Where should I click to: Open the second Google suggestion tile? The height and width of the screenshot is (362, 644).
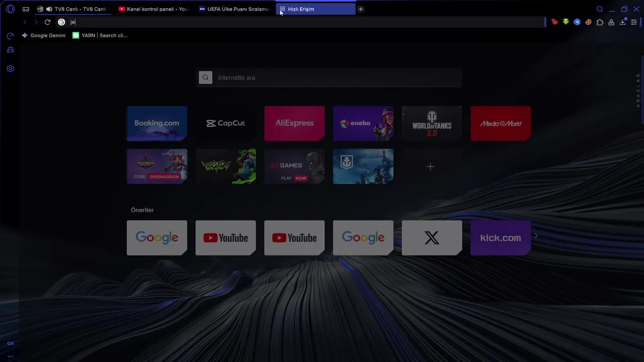coord(363,238)
